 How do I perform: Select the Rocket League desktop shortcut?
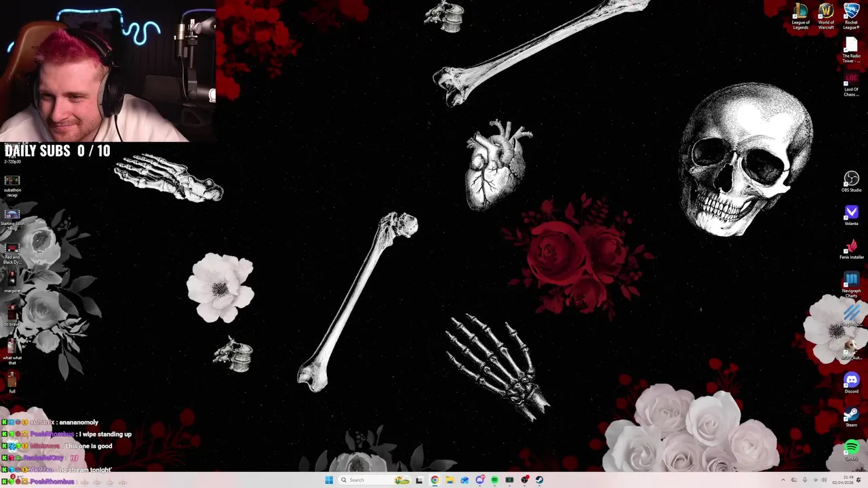851,17
